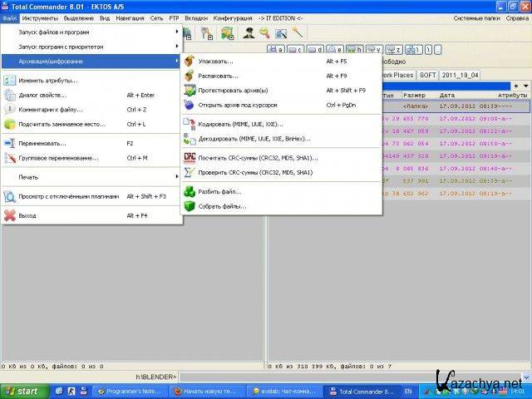Click the Упаковать (Pack) archive icon

point(190,61)
